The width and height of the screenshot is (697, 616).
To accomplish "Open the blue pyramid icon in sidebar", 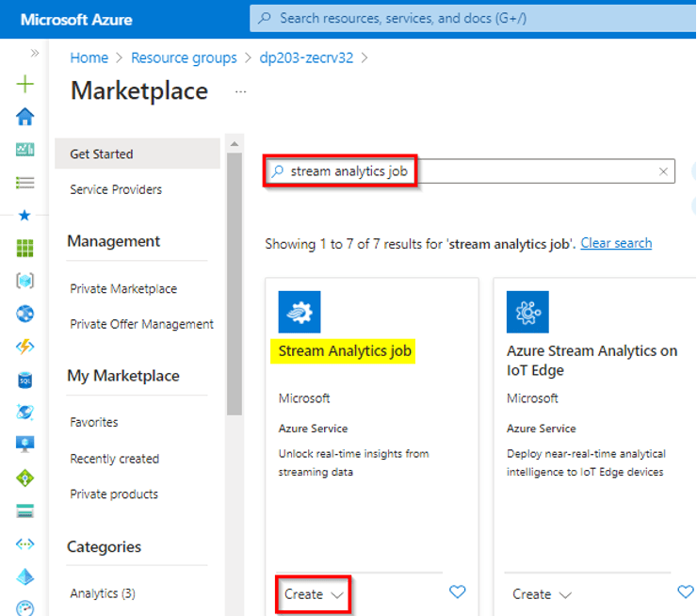I will (24, 576).
